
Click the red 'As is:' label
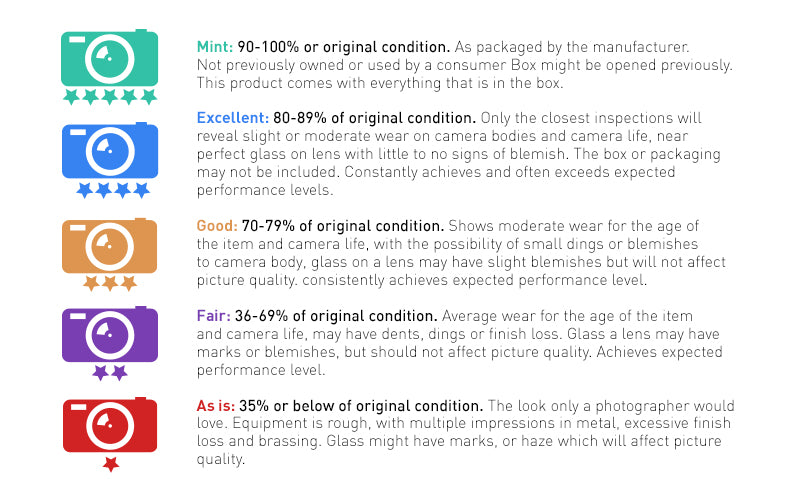coord(216,406)
